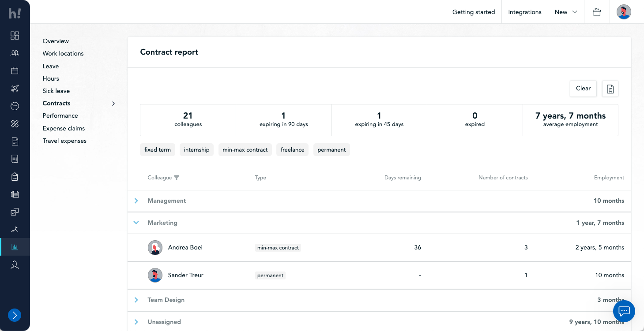The height and width of the screenshot is (331, 644).
Task: Expand the Team Design group row
Action: point(136,300)
